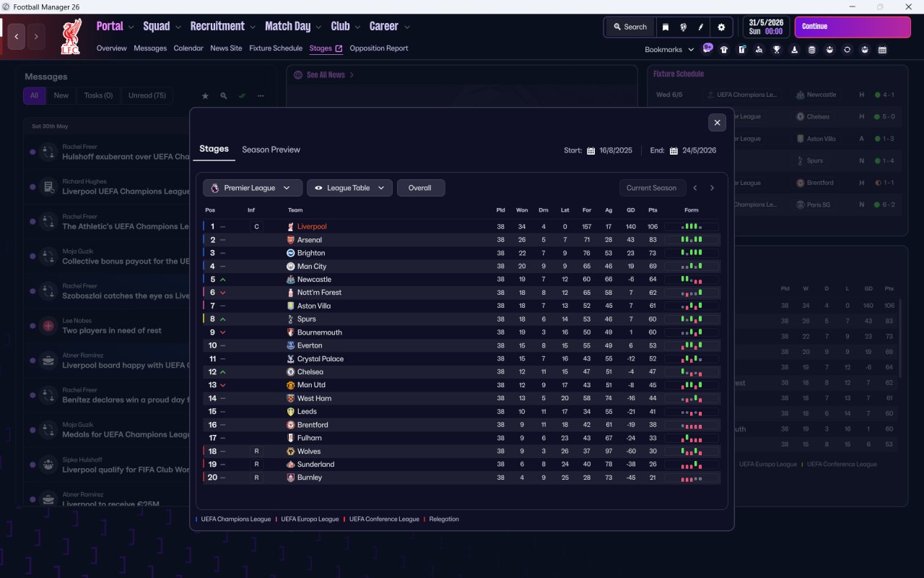Screen dimensions: 924x578
Task: Open the settings gear icon
Action: [x=721, y=27]
